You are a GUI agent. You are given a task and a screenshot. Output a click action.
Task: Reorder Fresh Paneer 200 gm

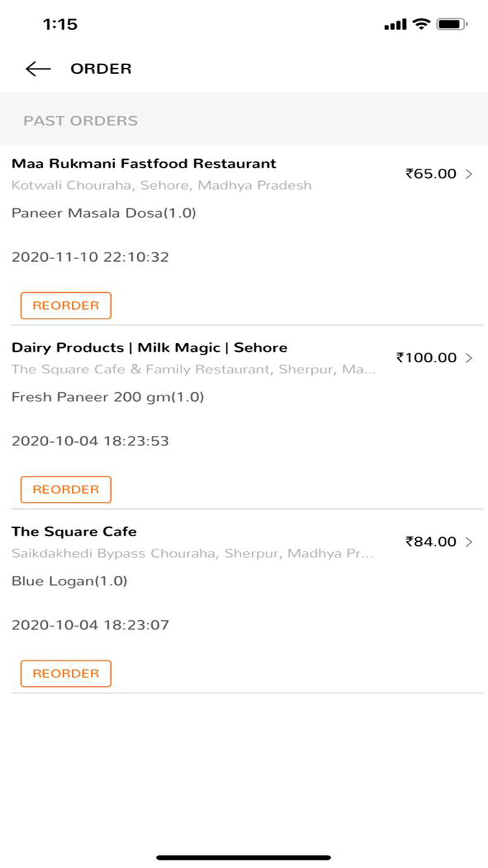(x=66, y=490)
